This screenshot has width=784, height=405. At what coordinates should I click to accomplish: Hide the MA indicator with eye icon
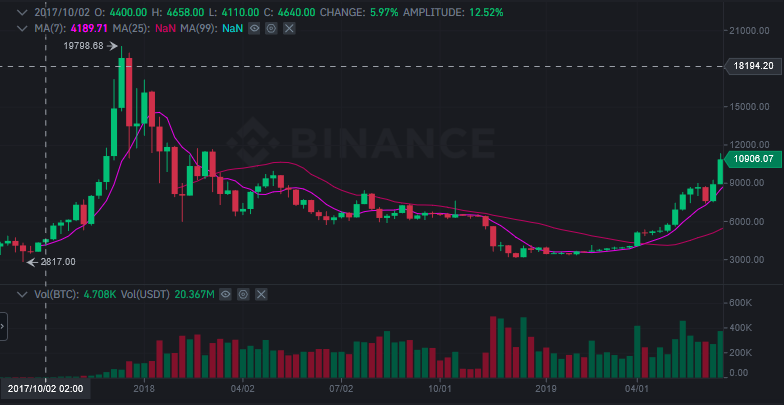(x=253, y=28)
